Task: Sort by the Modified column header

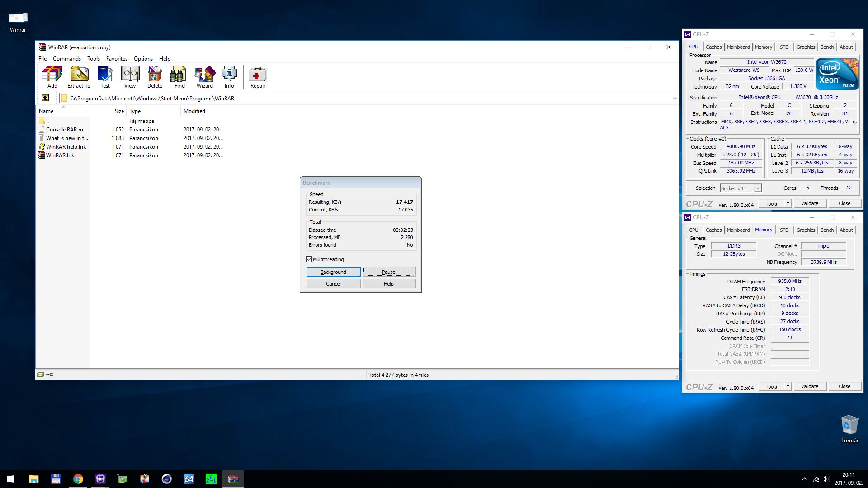Action: click(x=203, y=111)
